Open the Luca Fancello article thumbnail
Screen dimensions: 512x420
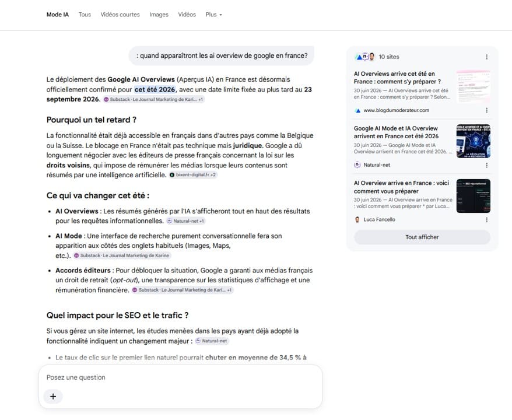[x=473, y=195]
